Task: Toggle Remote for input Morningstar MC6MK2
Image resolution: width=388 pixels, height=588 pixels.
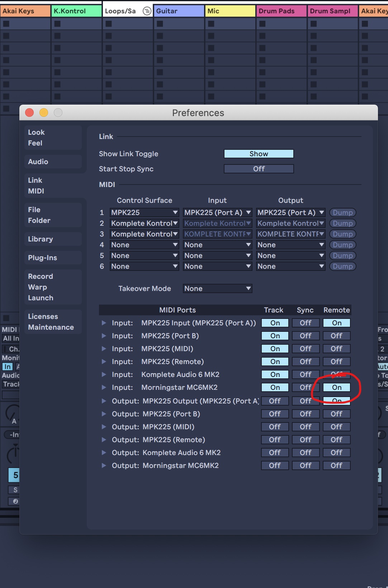Action: (x=337, y=387)
